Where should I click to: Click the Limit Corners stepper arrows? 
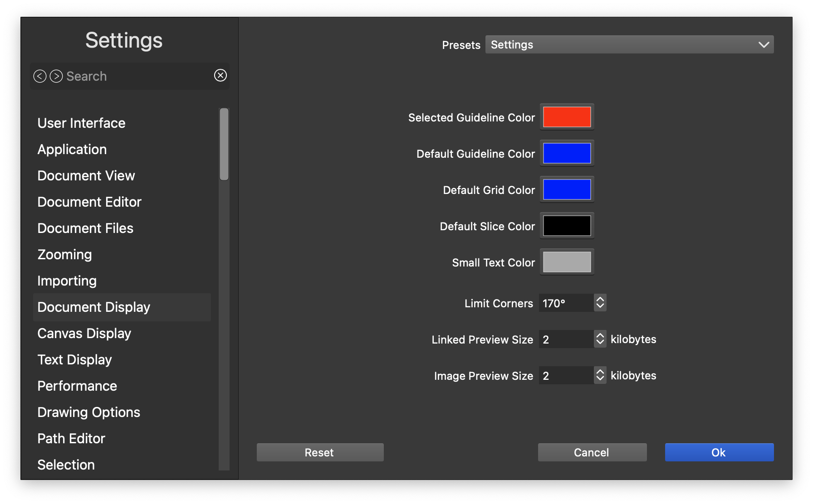point(600,303)
